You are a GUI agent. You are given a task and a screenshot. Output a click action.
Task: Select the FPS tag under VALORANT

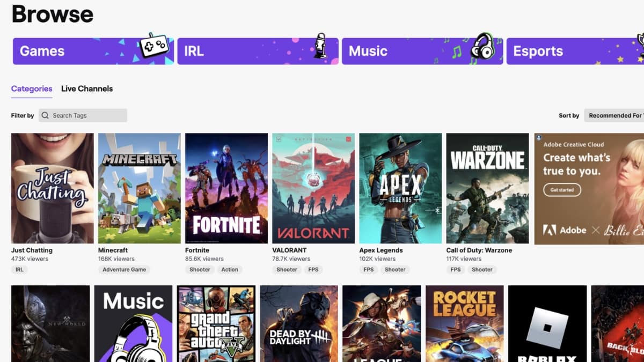pyautogui.click(x=313, y=270)
